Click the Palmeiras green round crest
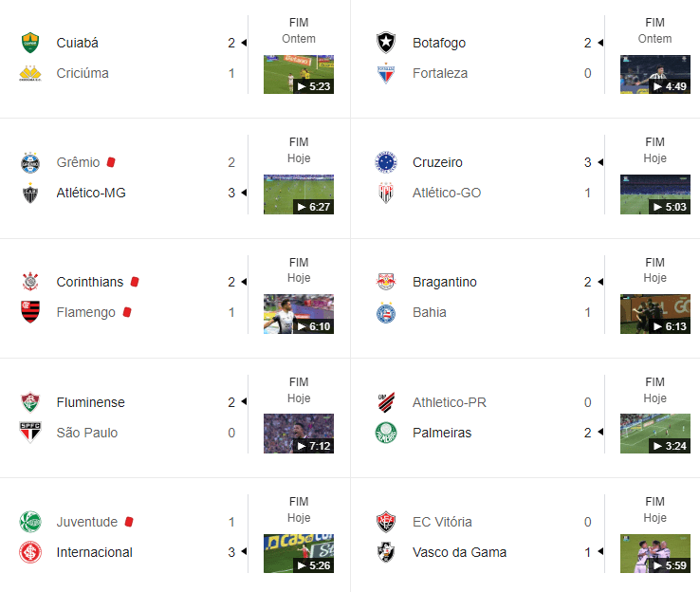 pos(386,433)
